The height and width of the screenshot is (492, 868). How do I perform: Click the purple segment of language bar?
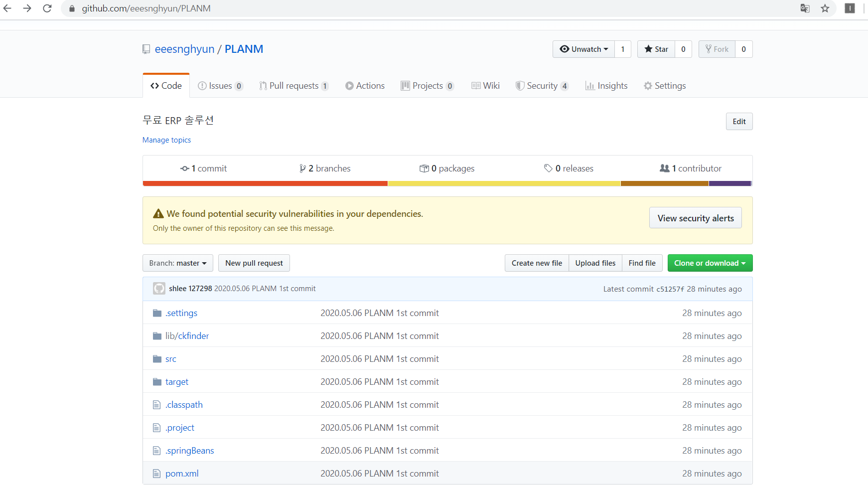pos(730,183)
